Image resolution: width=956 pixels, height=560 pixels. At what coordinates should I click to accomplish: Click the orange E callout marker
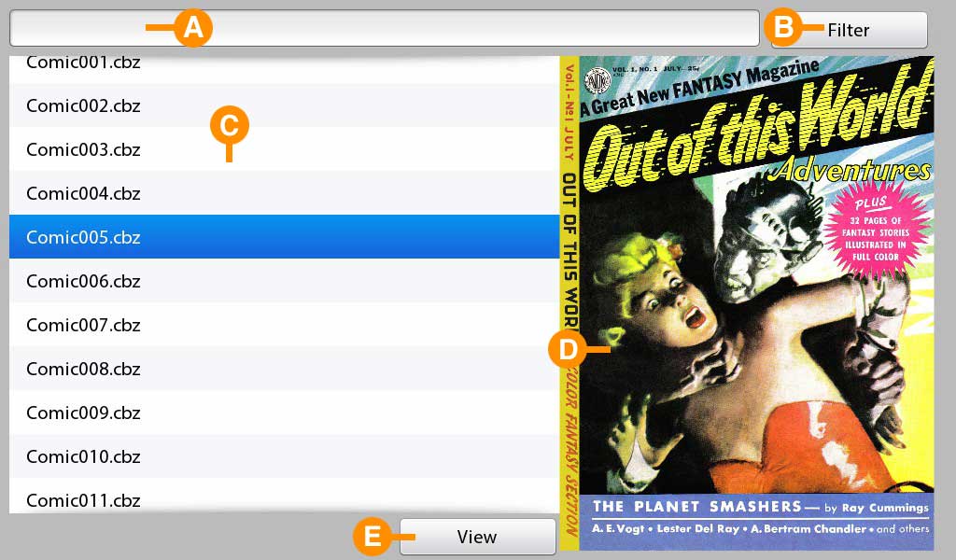[x=373, y=537]
